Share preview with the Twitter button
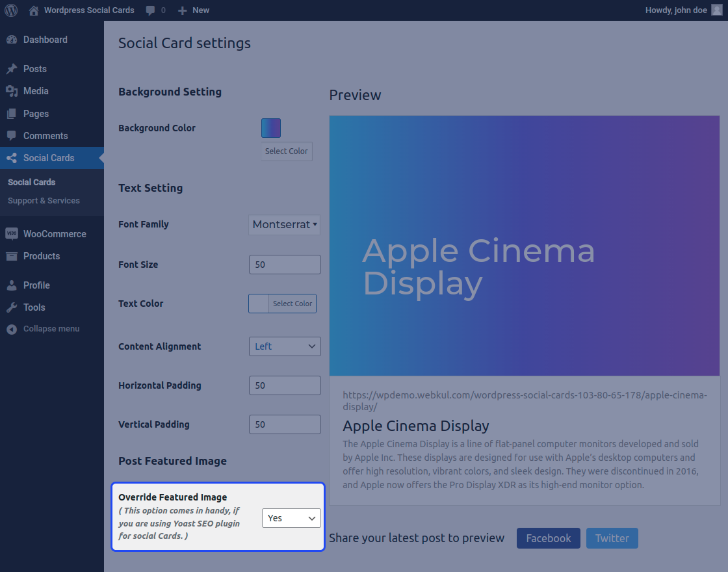Image resolution: width=728 pixels, height=572 pixels. pyautogui.click(x=612, y=538)
